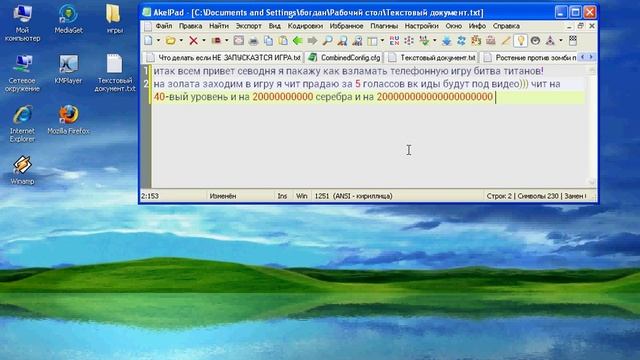Expand the dropdown arrow next to split window icon
Viewport: 640px width, 360px height.
382,40
